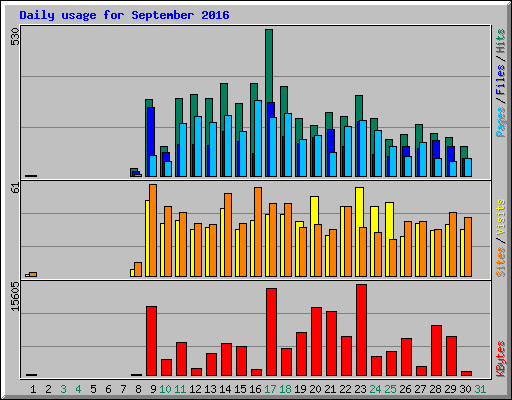Select the yellow Visits bar for day 20
This screenshot has height=400, width=512.
tap(314, 211)
